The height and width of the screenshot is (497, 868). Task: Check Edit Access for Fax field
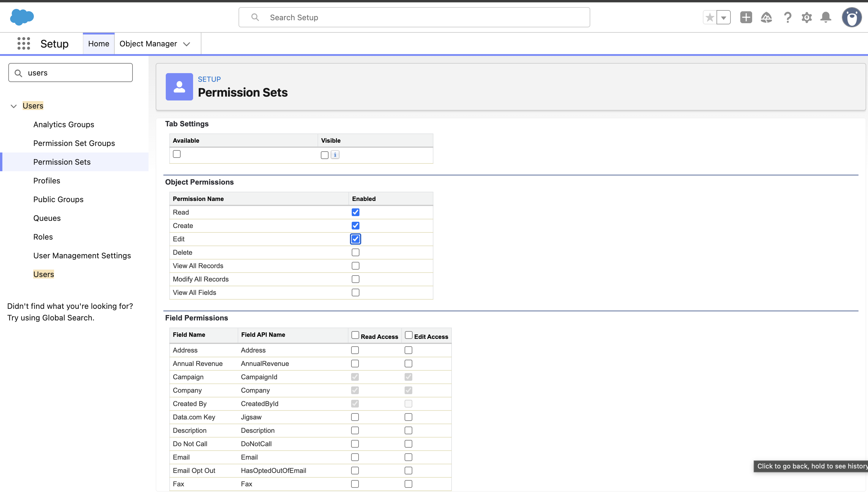click(x=408, y=484)
